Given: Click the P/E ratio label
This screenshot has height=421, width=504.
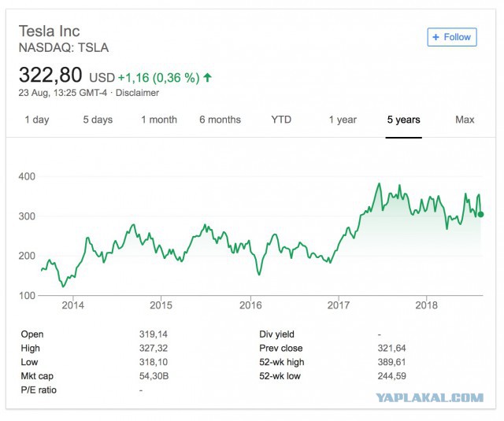Looking at the screenshot, I should 39,390.
